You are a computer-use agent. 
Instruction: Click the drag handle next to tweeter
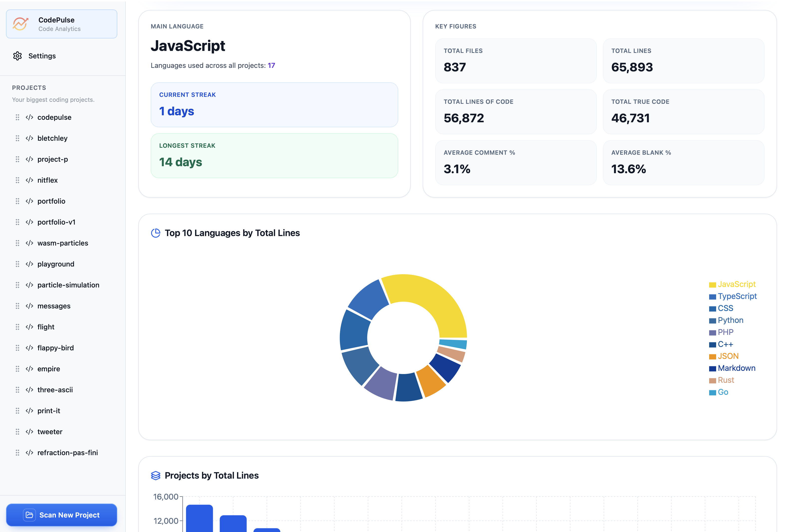tap(17, 431)
